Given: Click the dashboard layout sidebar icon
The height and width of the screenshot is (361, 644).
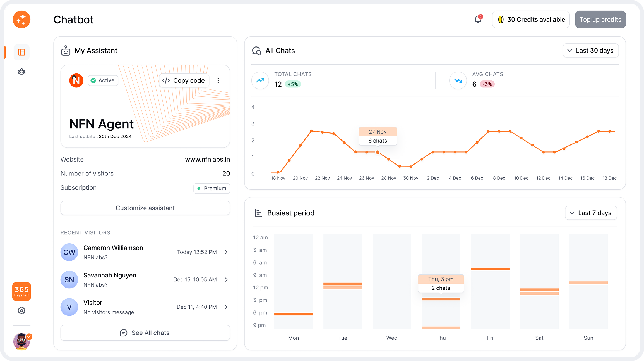Looking at the screenshot, I should point(21,52).
